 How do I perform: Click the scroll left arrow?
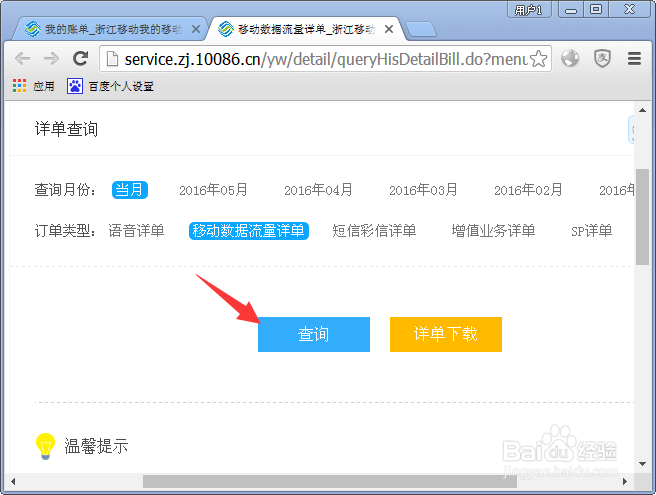(13, 481)
